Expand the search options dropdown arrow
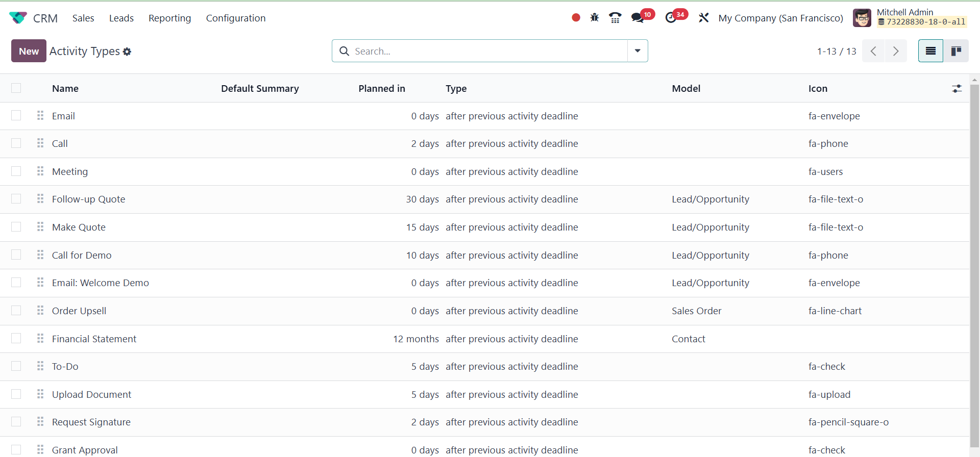This screenshot has height=457, width=980. pyautogui.click(x=638, y=51)
